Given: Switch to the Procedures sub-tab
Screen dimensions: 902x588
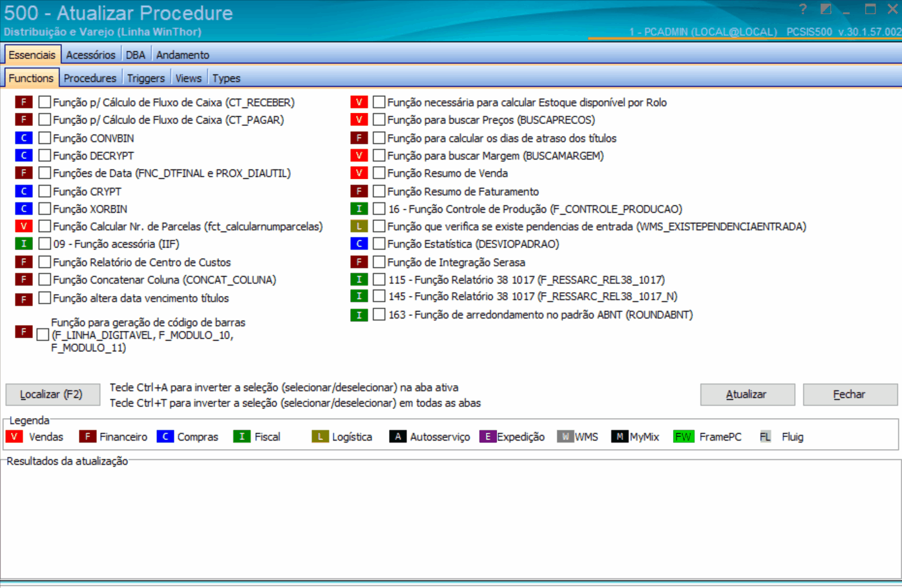Looking at the screenshot, I should [x=90, y=78].
